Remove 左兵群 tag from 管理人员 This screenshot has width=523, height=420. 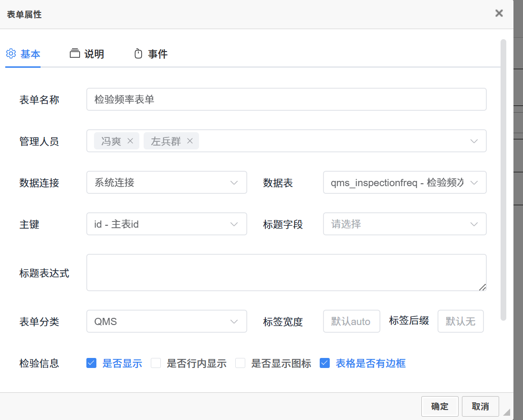(189, 141)
